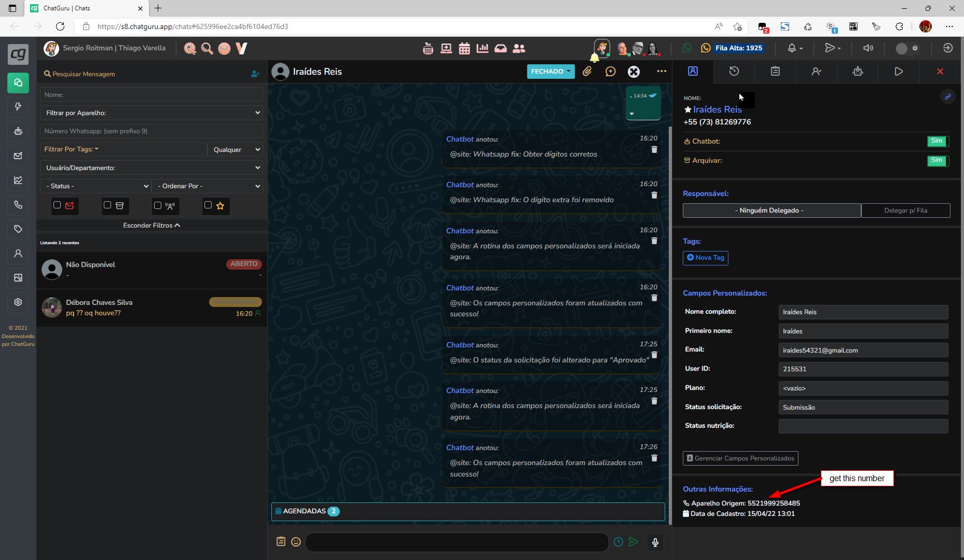964x560 pixels.
Task: Click the add contact icon
Action: click(255, 74)
